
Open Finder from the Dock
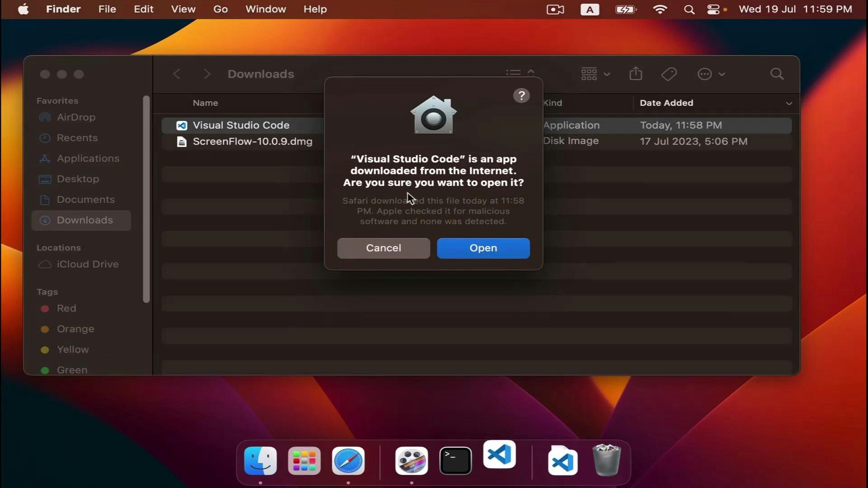pos(260,461)
